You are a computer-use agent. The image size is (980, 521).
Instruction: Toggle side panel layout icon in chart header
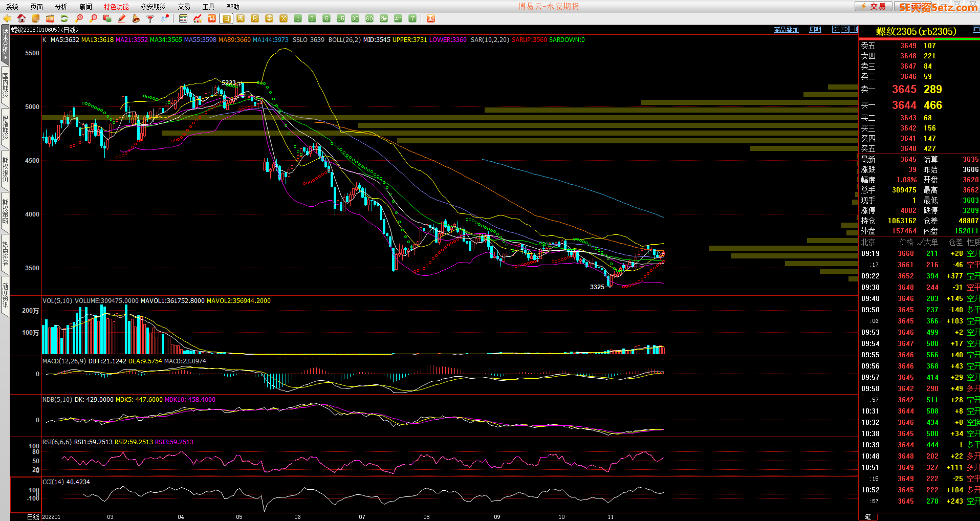(x=854, y=29)
